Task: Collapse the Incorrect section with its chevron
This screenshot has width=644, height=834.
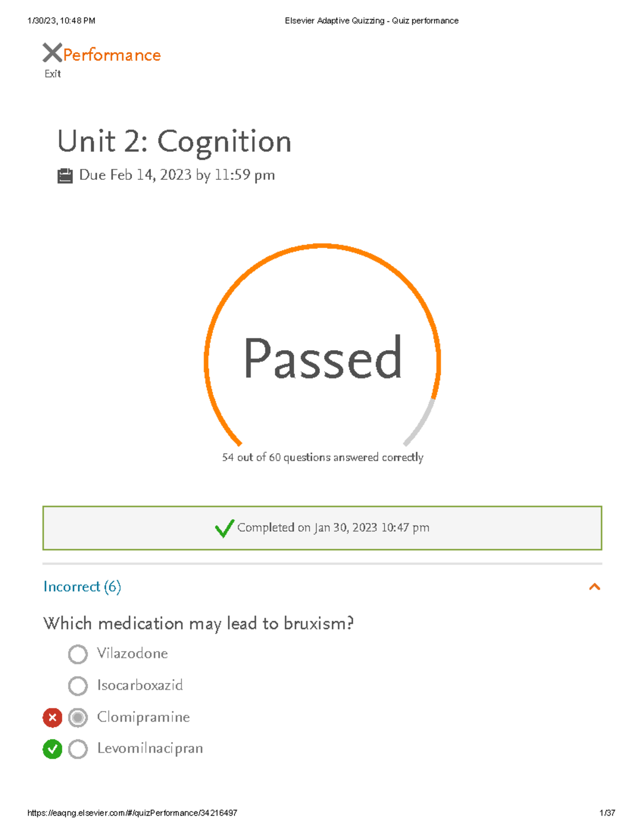Action: click(x=594, y=588)
